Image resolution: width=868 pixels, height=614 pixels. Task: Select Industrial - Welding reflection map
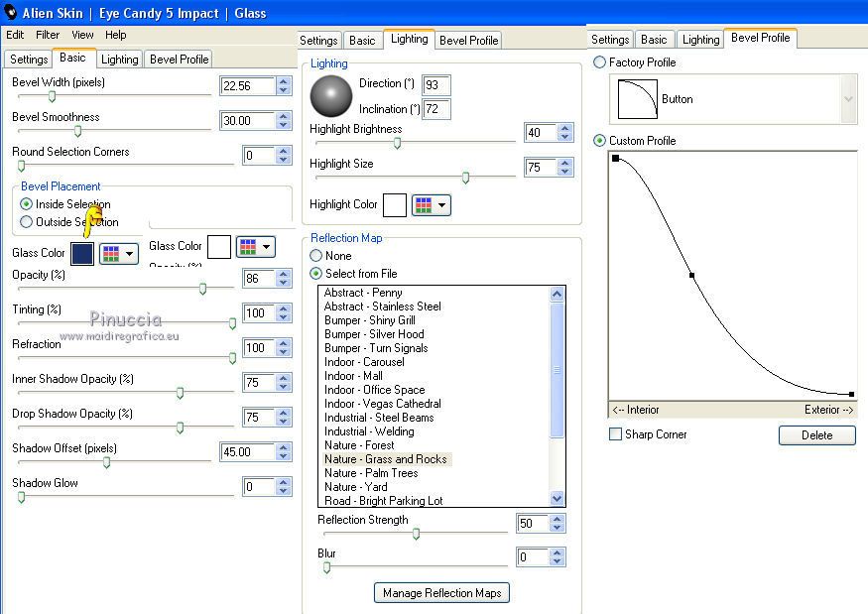(369, 431)
